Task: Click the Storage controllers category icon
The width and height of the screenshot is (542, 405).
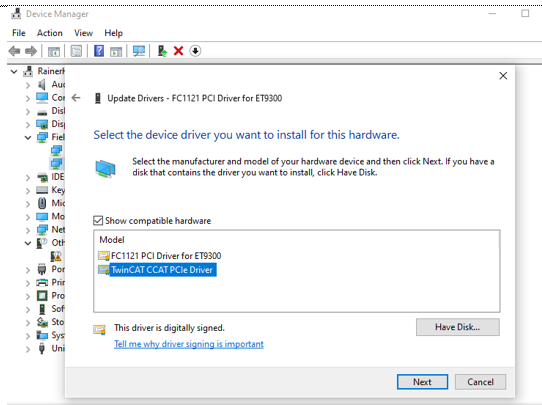Action: coord(42,322)
